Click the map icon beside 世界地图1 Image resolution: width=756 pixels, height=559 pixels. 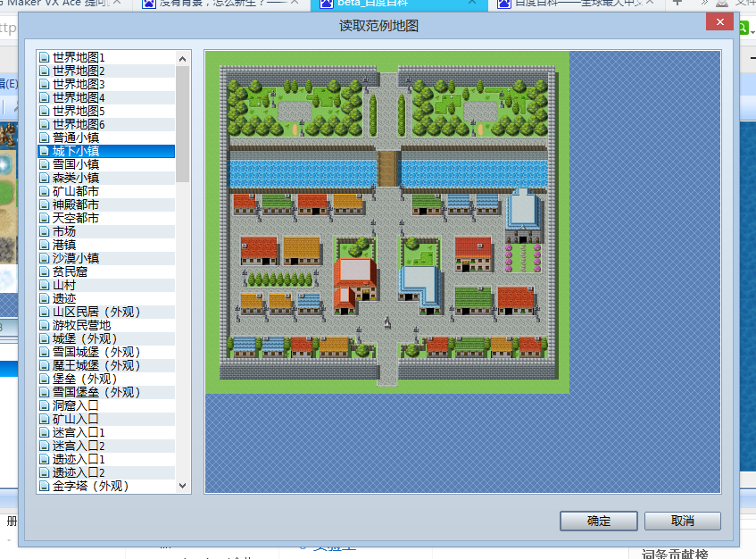click(x=45, y=57)
